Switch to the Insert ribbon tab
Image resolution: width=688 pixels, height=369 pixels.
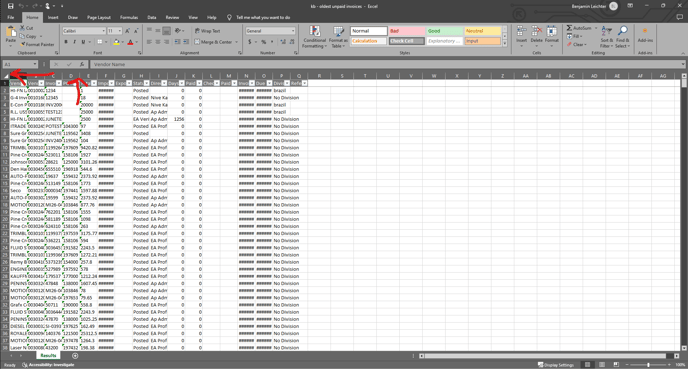click(x=53, y=18)
